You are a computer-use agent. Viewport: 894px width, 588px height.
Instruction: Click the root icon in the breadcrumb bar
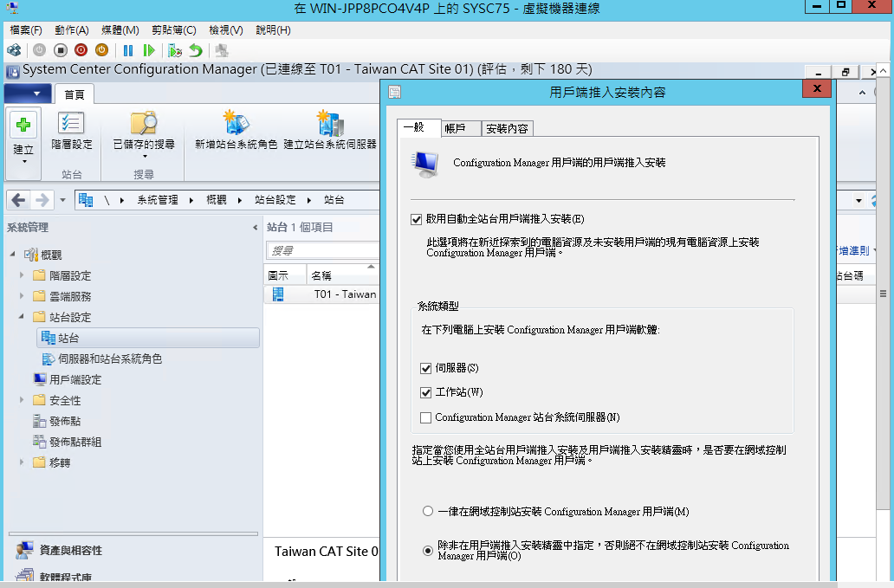point(86,200)
